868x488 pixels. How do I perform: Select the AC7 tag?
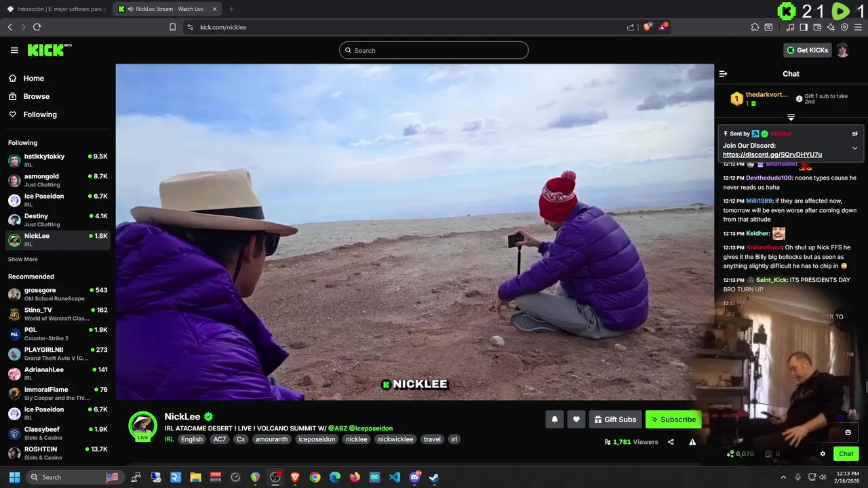click(220, 439)
